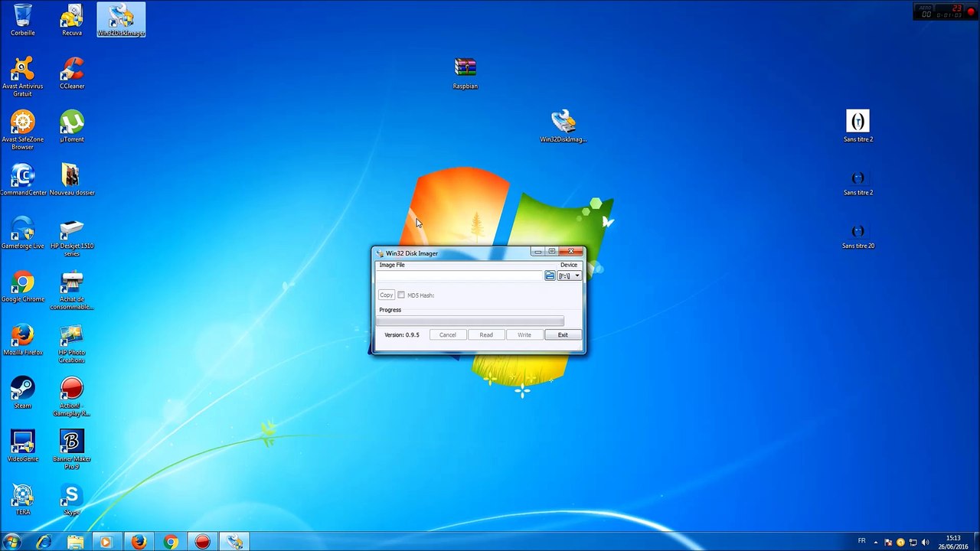
Task: Click the folder browse icon in Disk Imager
Action: pyautogui.click(x=550, y=275)
